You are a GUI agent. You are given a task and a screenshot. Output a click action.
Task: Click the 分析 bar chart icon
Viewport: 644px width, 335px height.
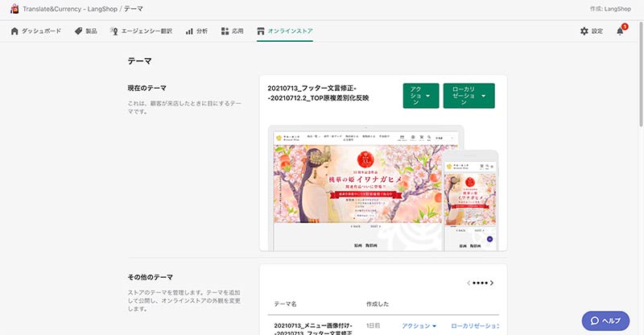click(x=189, y=31)
